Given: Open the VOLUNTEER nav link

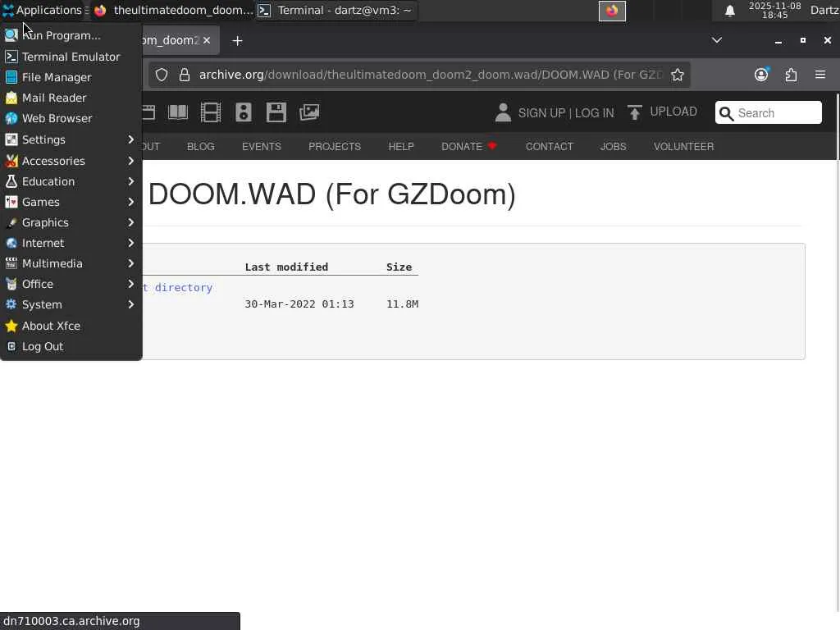Looking at the screenshot, I should [683, 146].
